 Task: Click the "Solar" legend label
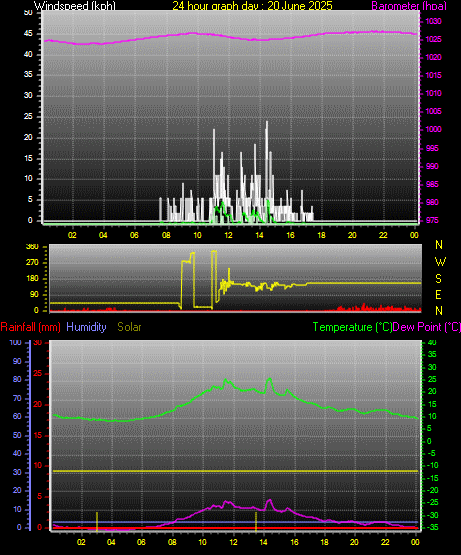(x=129, y=327)
